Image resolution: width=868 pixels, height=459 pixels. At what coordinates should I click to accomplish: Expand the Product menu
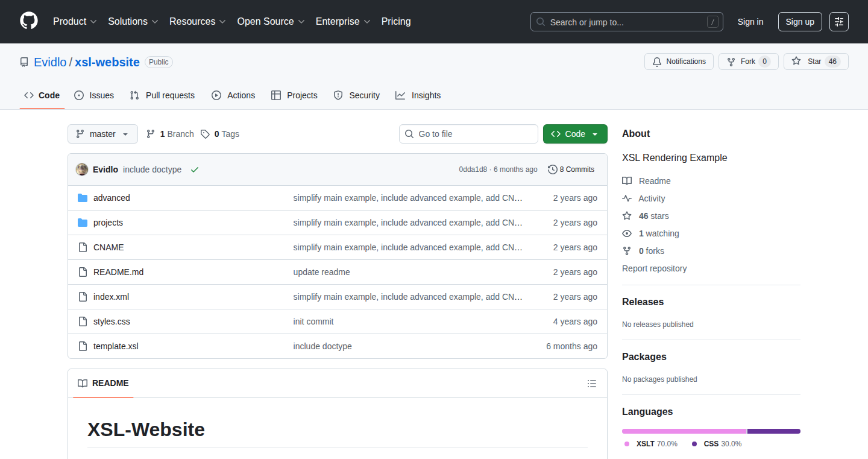[75, 22]
